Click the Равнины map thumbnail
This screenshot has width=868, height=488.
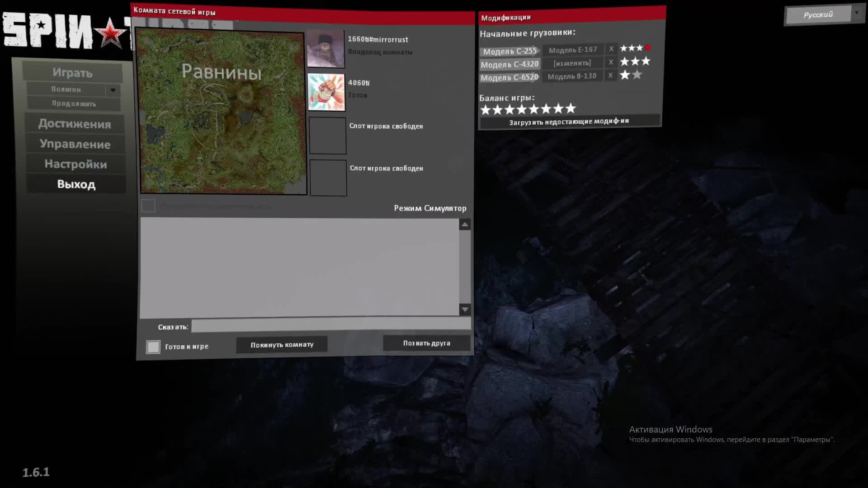(x=223, y=112)
